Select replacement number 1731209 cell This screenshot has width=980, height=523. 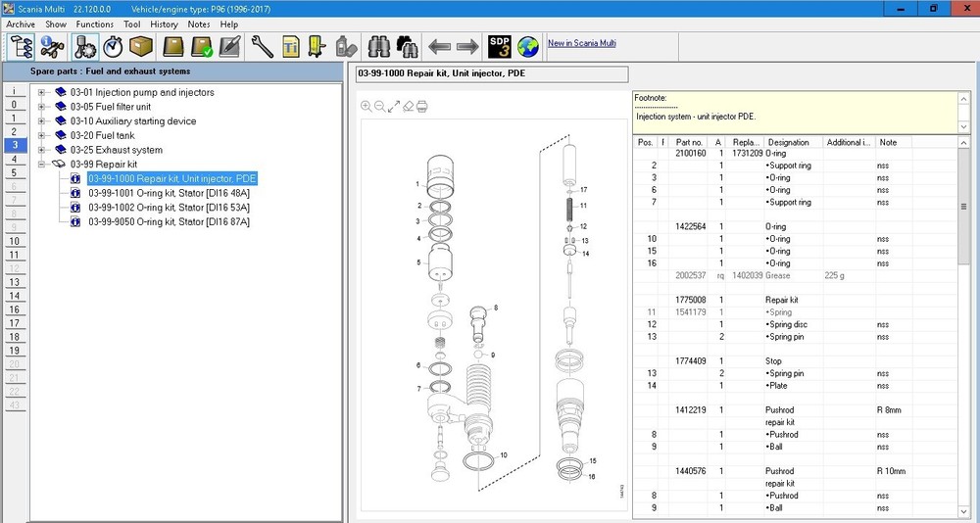tap(748, 153)
